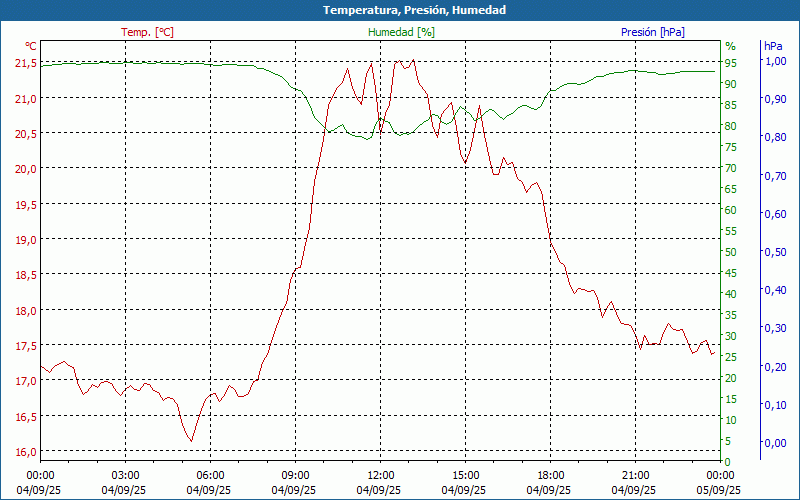This screenshot has height=500, width=800.
Task: Click the 06:00 time axis label
Action: [x=210, y=476]
